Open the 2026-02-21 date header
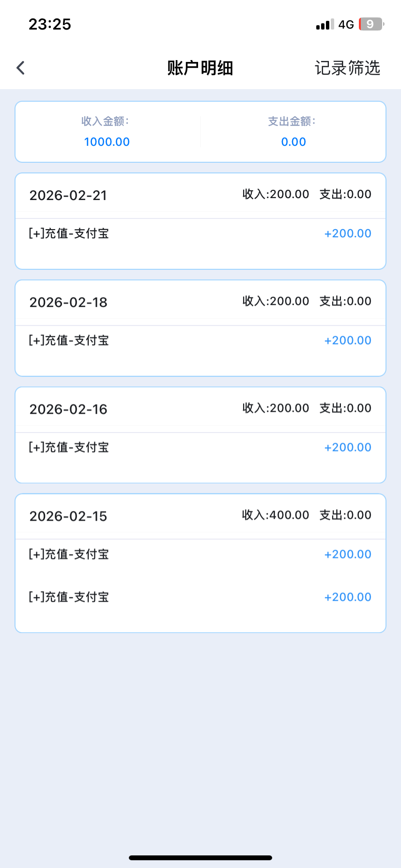Image resolution: width=401 pixels, height=868 pixels. (68, 195)
